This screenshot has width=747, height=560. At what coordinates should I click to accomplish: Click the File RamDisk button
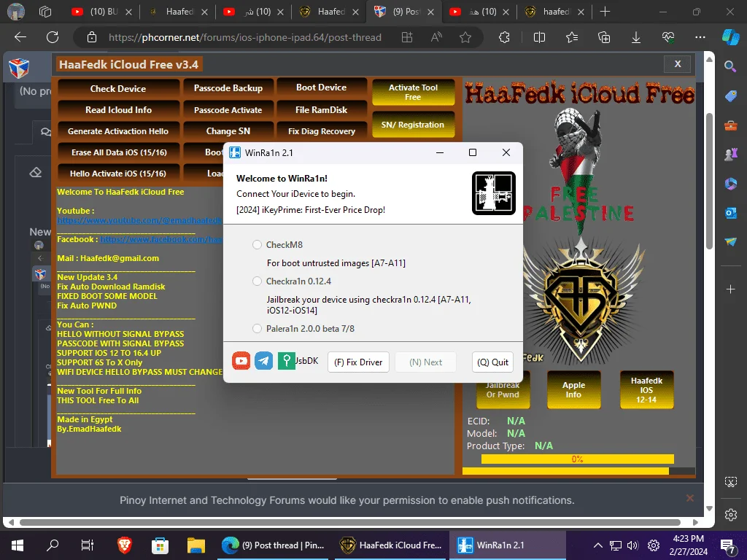point(322,110)
